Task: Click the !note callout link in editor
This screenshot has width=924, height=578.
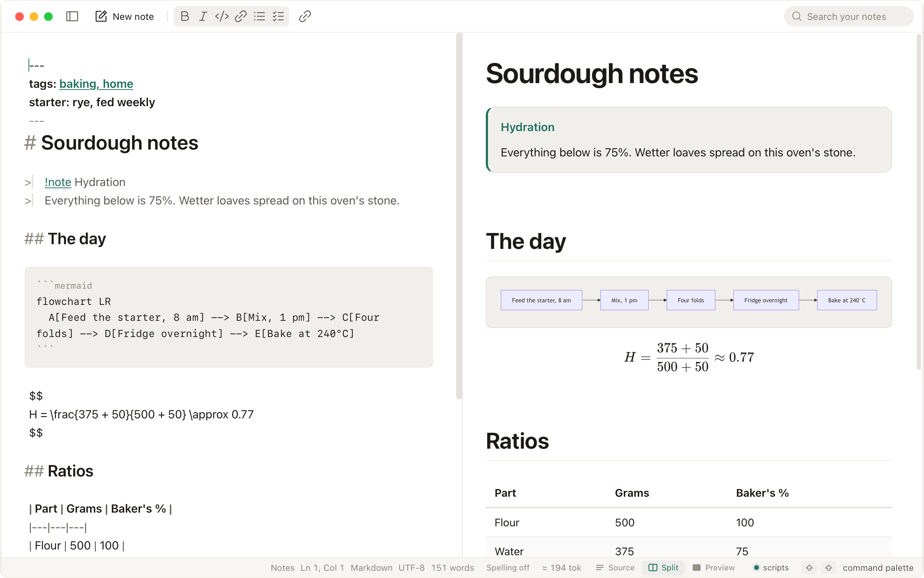Action: (x=58, y=182)
